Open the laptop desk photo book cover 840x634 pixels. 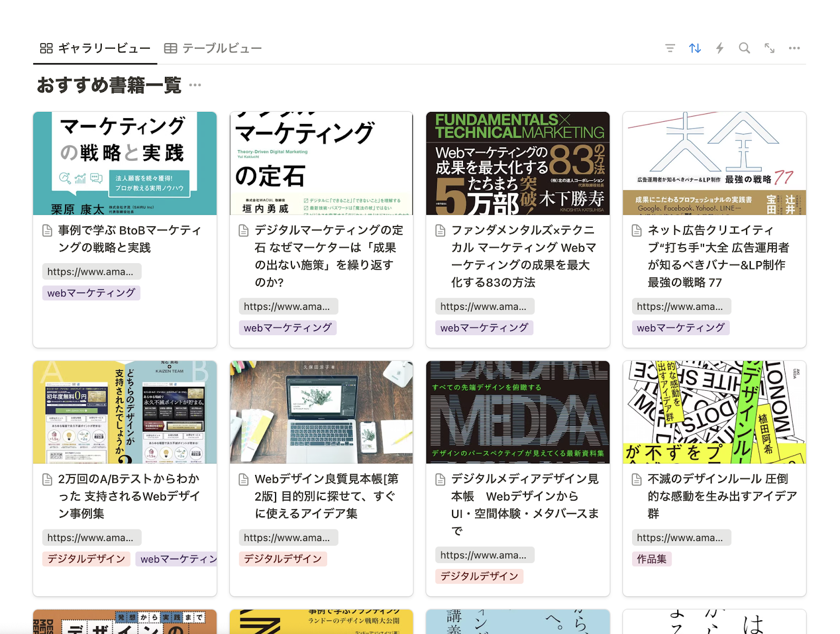tap(321, 412)
